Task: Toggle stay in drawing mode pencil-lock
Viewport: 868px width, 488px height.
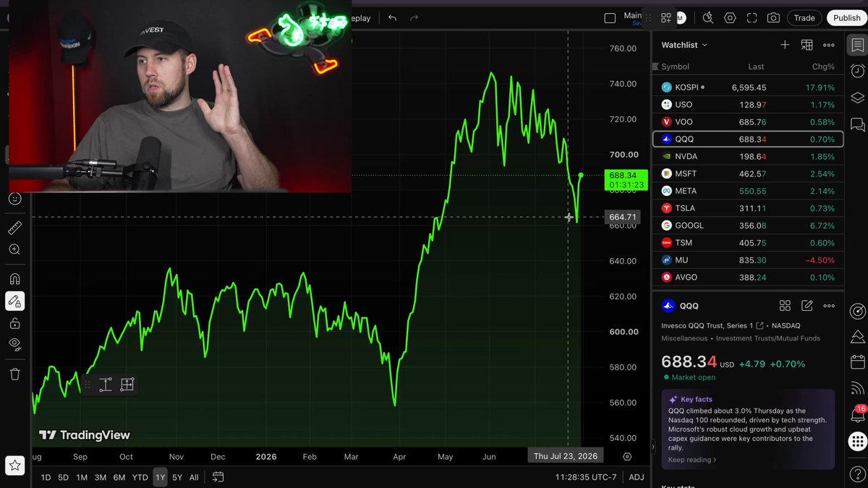Action: coord(14,301)
